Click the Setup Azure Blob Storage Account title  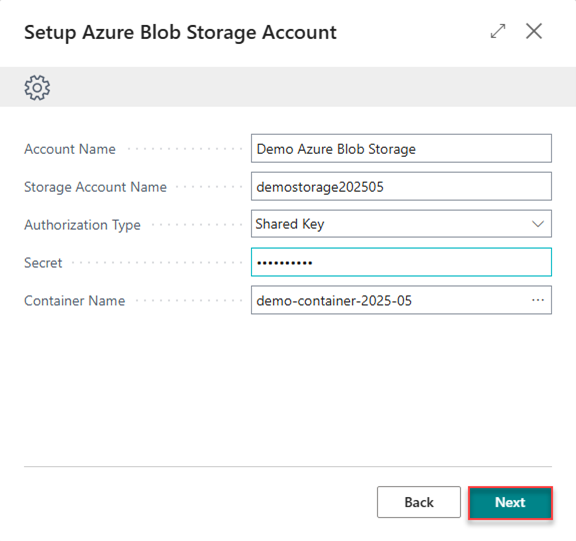[x=180, y=32]
